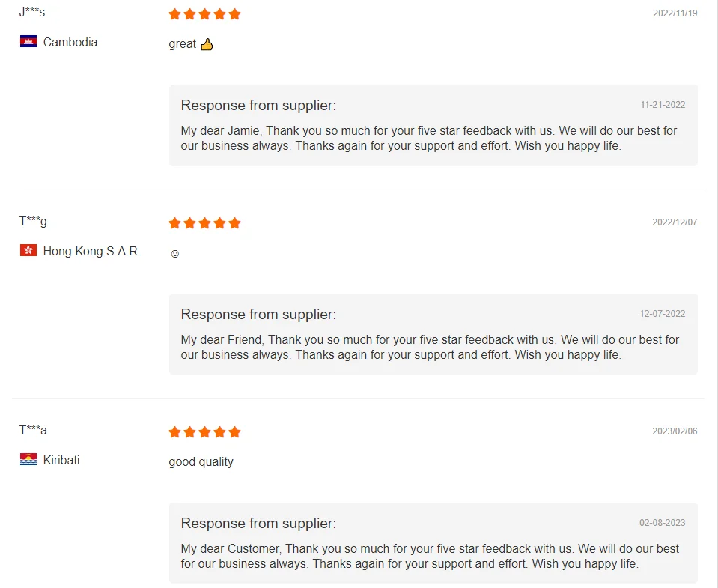718x588 pixels.
Task: Click the Kiribati country label
Action: (61, 461)
